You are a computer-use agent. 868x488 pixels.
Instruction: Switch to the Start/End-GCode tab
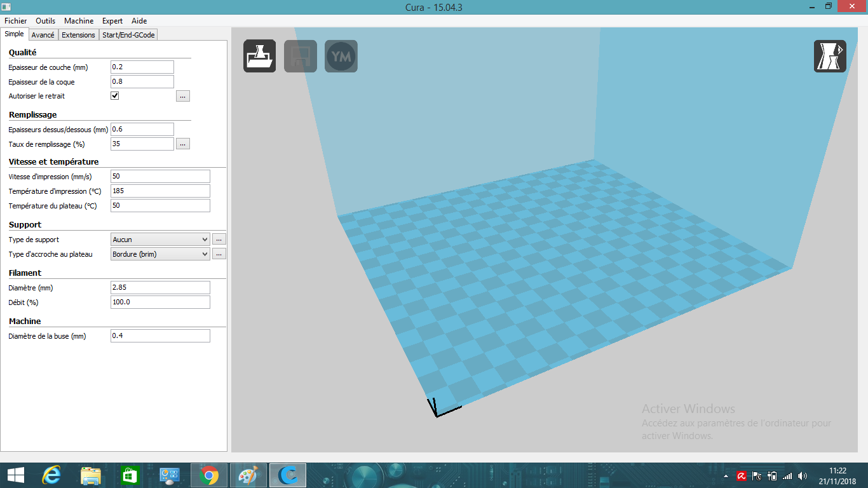pyautogui.click(x=129, y=35)
